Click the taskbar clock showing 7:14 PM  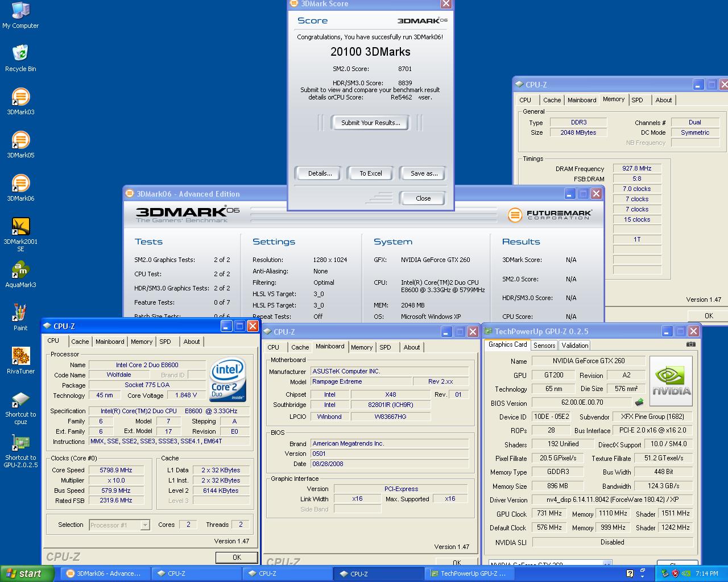coord(706,573)
